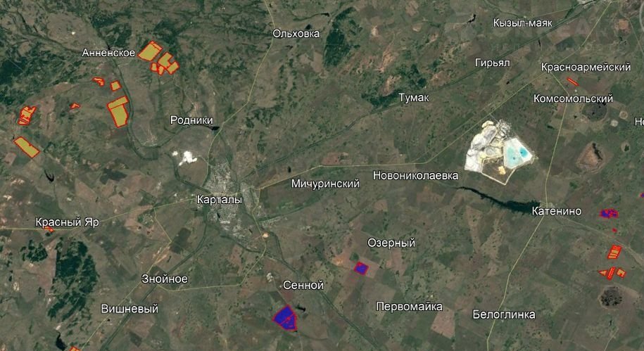Image resolution: width=644 pixels, height=351 pixels.
Task: Click the Первомайка label
Action: tap(409, 307)
